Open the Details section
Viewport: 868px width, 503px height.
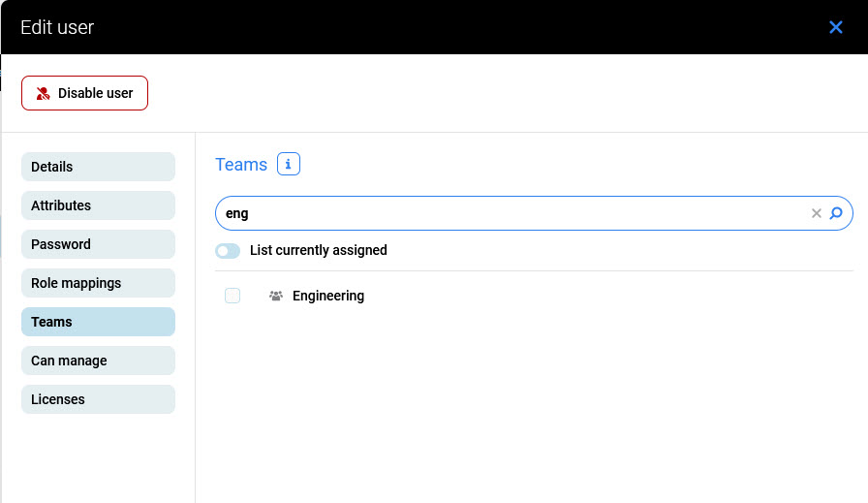tap(98, 167)
